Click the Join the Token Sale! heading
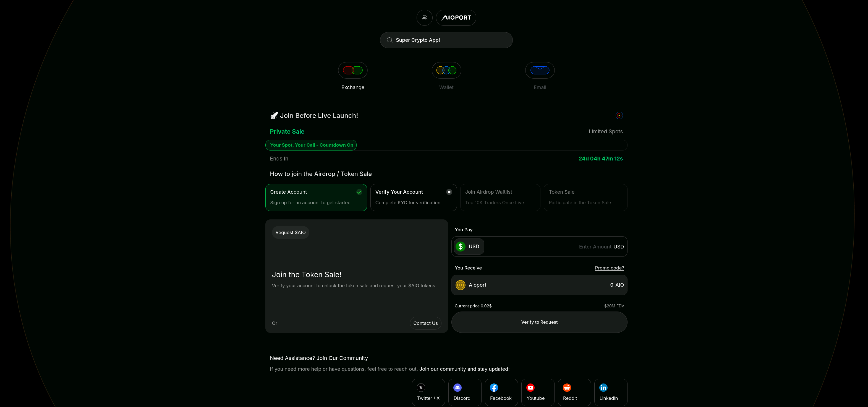Viewport: 868px width, 407px height. 307,275
